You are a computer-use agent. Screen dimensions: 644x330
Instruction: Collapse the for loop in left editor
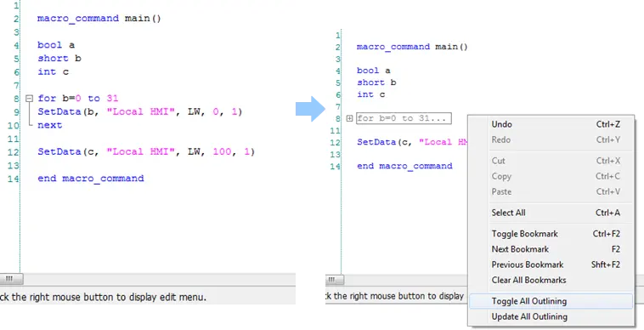click(29, 98)
